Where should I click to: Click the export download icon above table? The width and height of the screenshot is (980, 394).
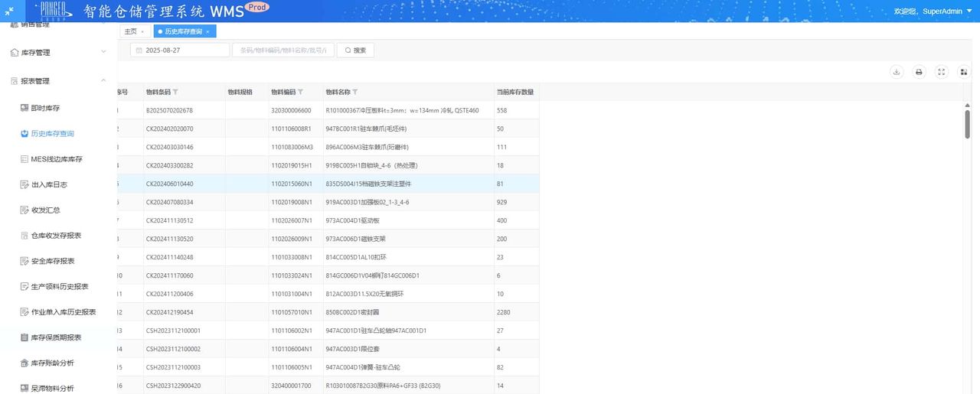[x=897, y=72]
